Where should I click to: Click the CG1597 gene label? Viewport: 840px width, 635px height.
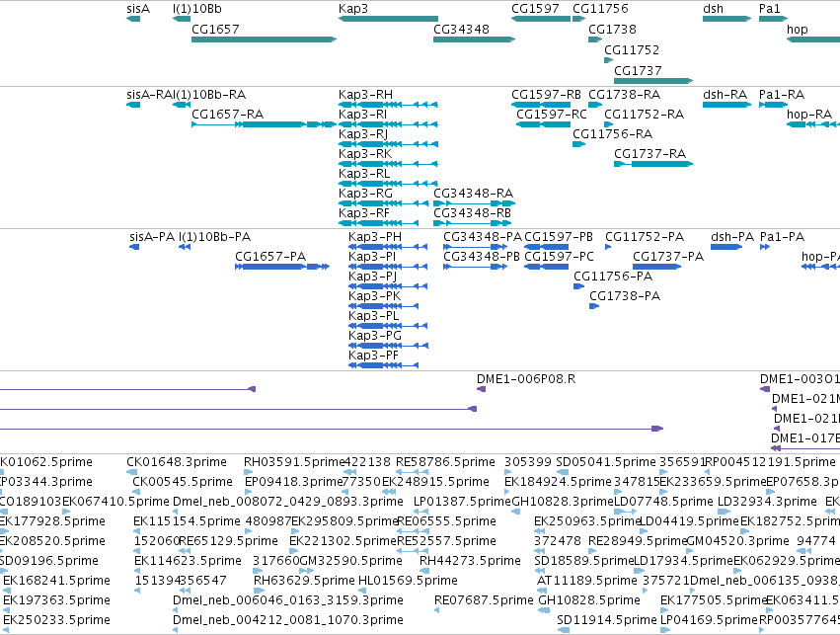535,9
